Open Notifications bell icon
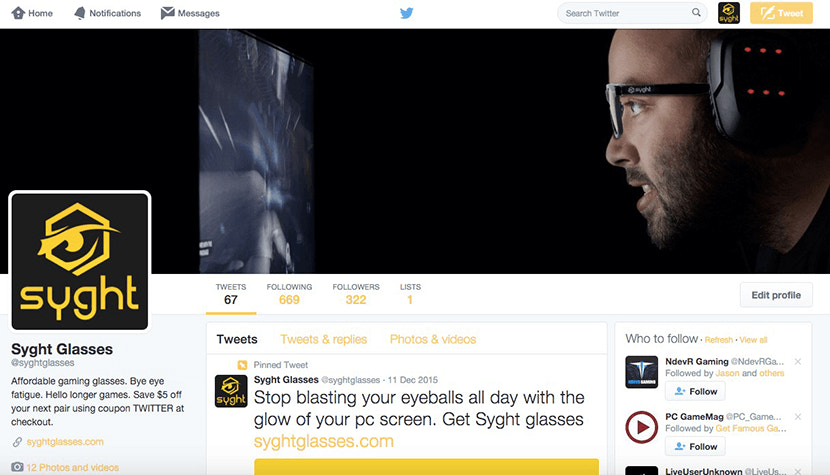This screenshot has height=475, width=830. coord(79,13)
